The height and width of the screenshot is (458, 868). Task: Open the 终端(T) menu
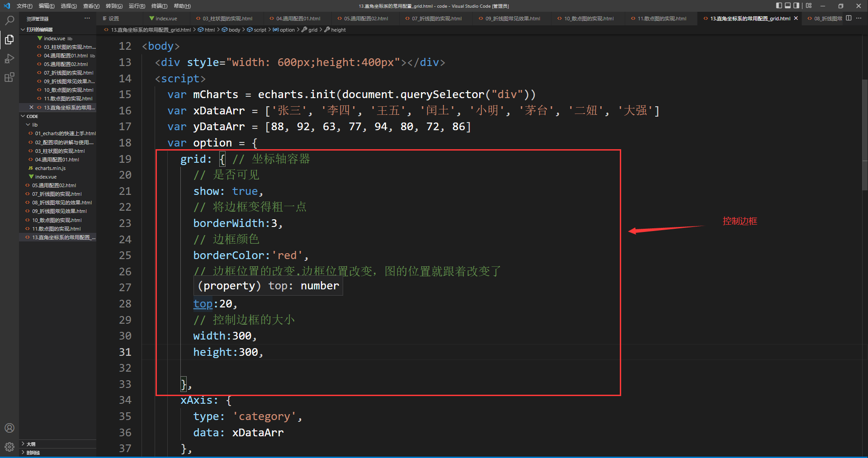pos(159,6)
